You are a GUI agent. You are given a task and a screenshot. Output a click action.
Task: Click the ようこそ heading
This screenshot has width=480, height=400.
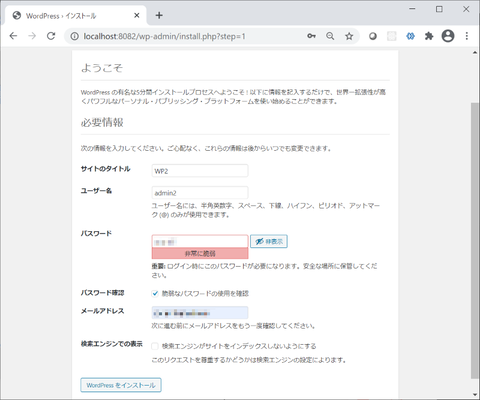click(102, 68)
